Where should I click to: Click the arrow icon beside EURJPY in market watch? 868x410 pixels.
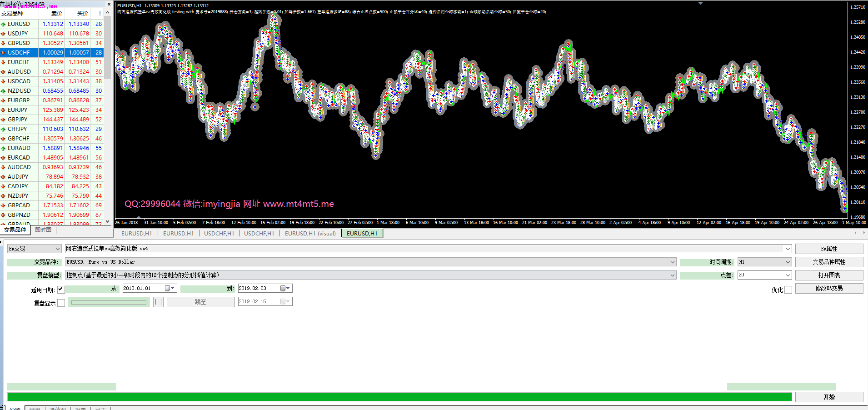[3, 110]
